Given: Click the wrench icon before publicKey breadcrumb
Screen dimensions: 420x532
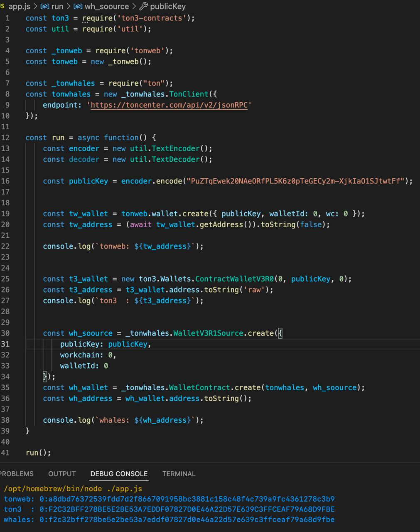Looking at the screenshot, I should coord(143,6).
